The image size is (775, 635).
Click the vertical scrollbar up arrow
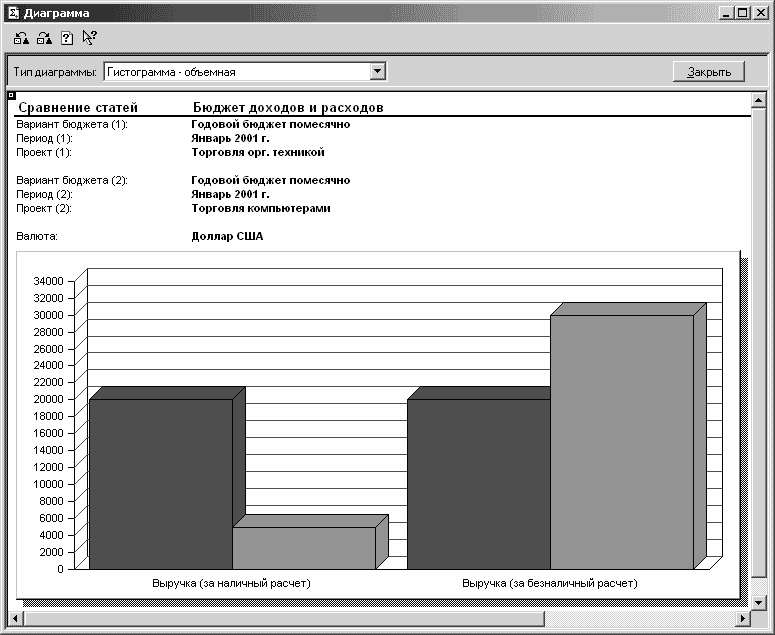758,101
